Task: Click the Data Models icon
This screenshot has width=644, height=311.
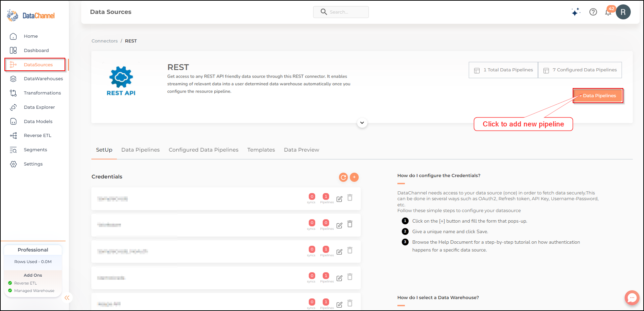Action: click(13, 121)
